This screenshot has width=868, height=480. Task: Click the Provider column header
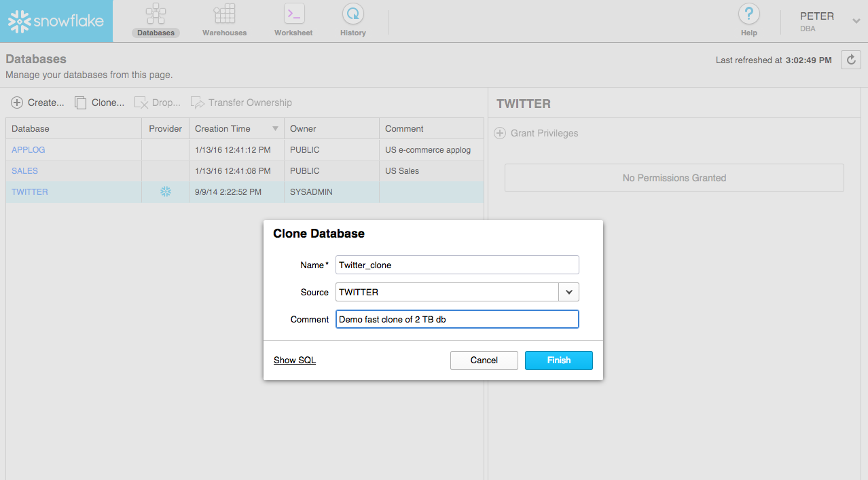point(165,128)
